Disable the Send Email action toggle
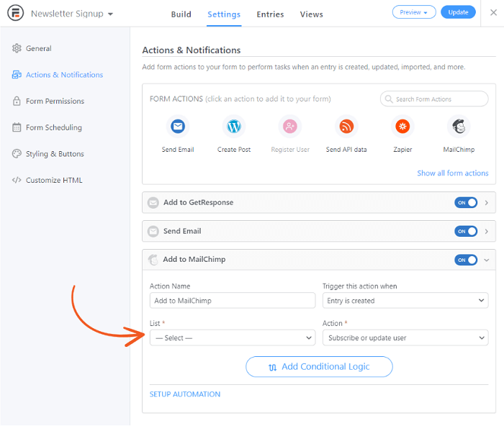 pos(466,231)
